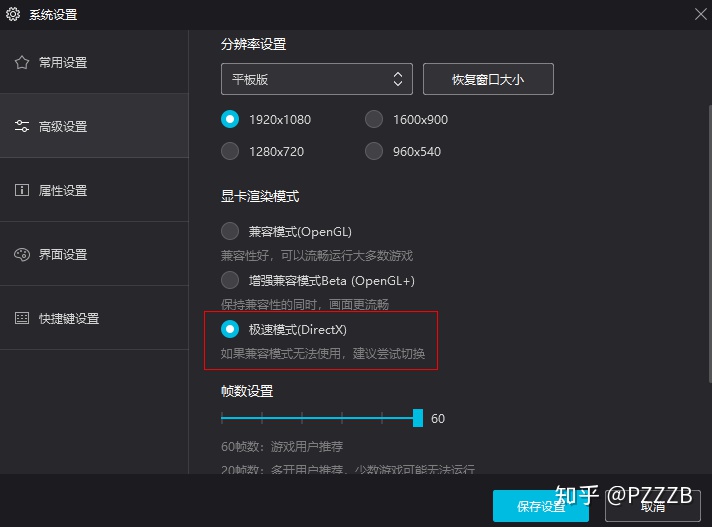Viewport: 712px width, 527px height.
Task: Select 极速模式(DirectX) render mode
Action: point(230,329)
